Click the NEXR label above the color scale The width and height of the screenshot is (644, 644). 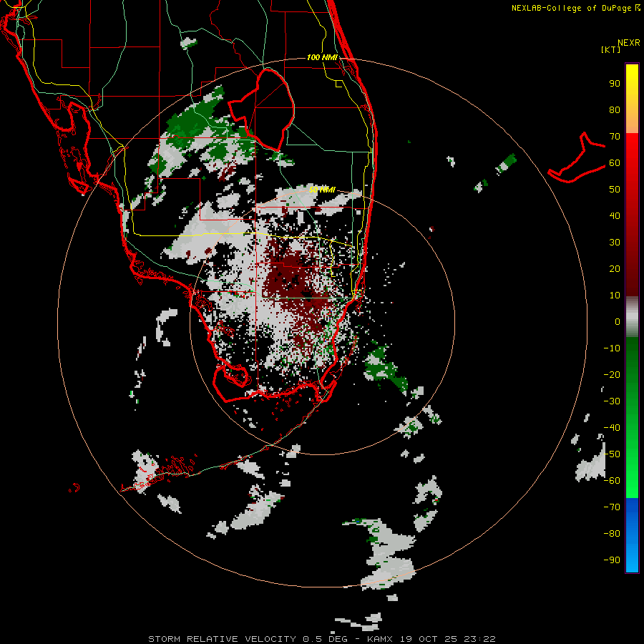(629, 43)
